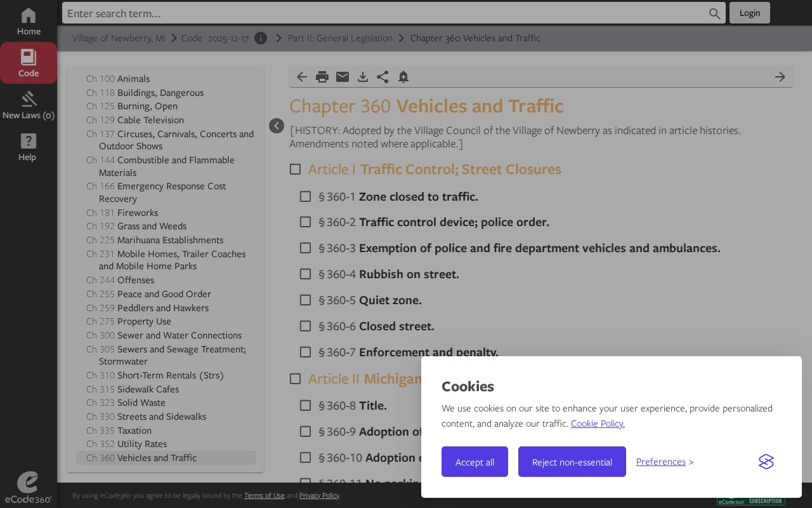The width and height of the screenshot is (812, 508).
Task: Click the cookie consent provider logo
Action: click(x=766, y=462)
